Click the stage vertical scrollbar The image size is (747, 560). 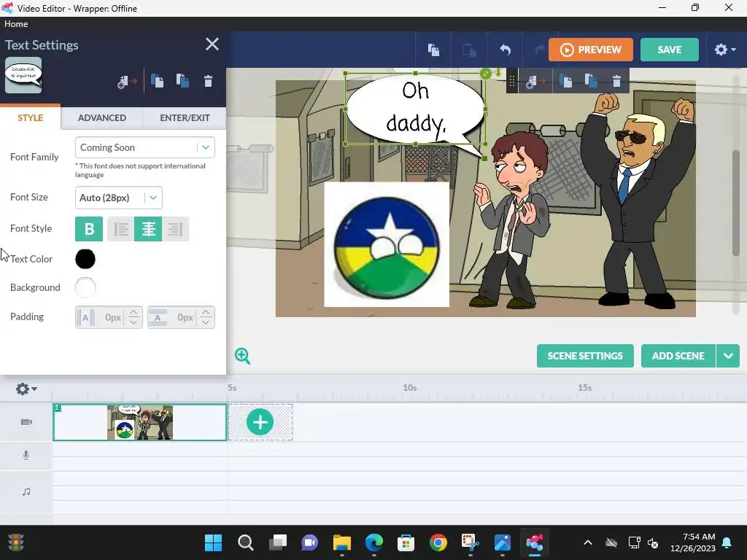[x=736, y=203]
